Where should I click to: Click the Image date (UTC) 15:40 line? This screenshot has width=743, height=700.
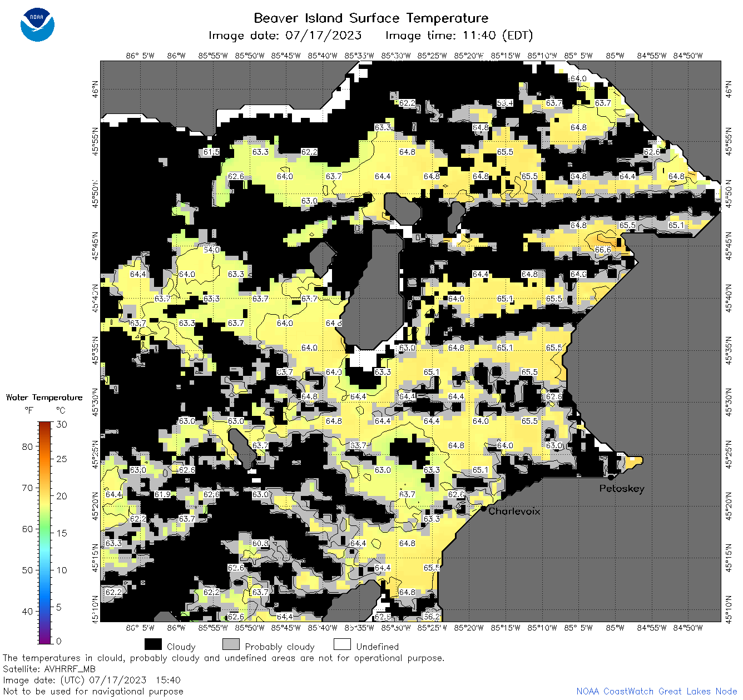click(92, 681)
